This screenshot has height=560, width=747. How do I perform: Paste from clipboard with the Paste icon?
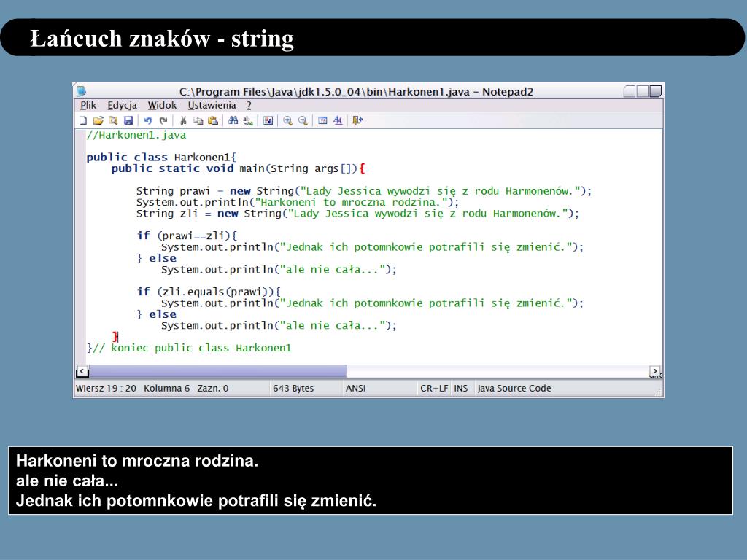(213, 120)
